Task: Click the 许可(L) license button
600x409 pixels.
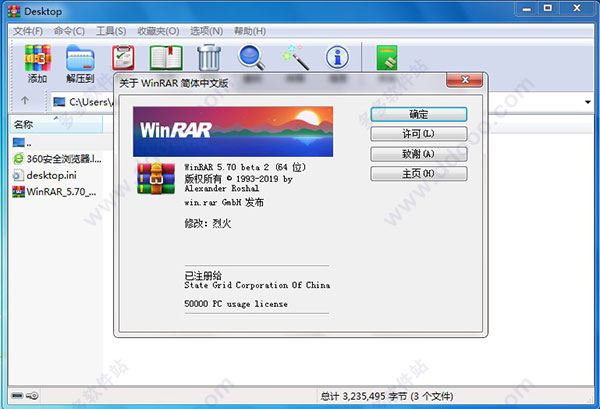Action: pyautogui.click(x=419, y=134)
